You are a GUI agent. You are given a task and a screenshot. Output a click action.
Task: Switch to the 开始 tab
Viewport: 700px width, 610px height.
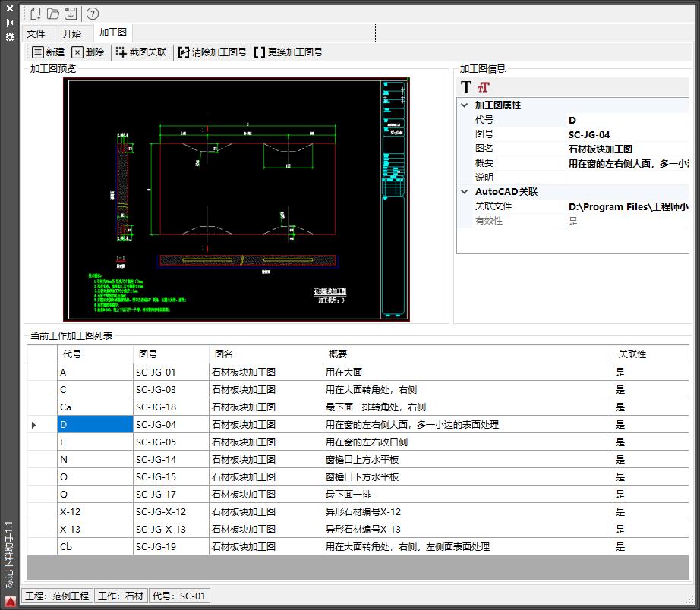coord(72,34)
